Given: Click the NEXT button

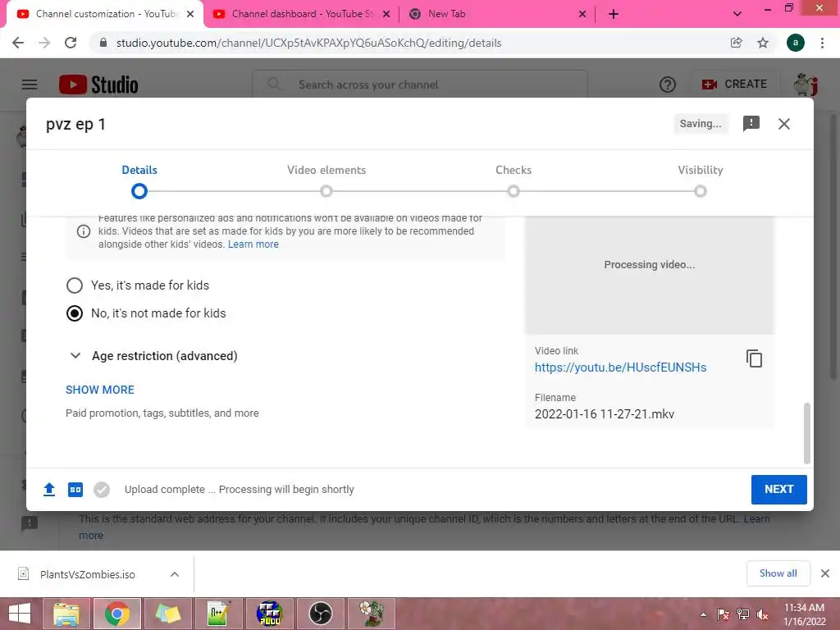Looking at the screenshot, I should pyautogui.click(x=779, y=489).
